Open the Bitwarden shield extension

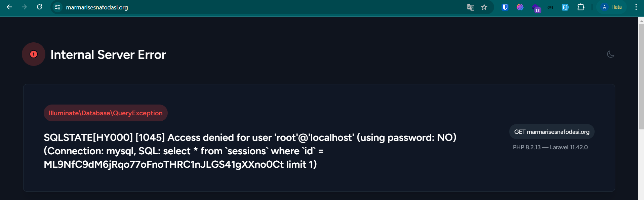505,7
